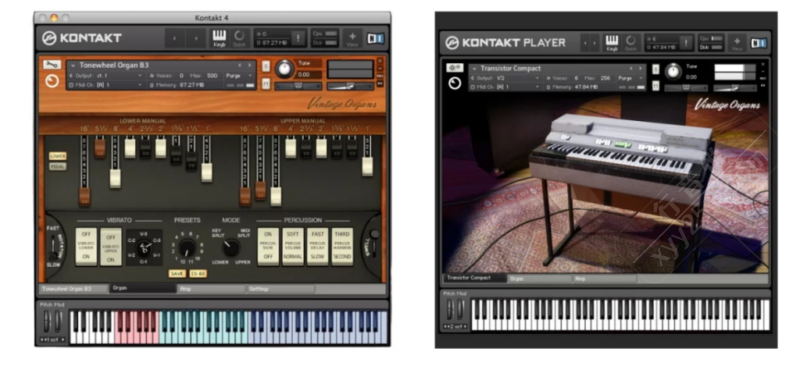This screenshot has height=373, width=800.
Task: Click the panic exclamation button in Kontakt Player
Action: click(x=686, y=43)
